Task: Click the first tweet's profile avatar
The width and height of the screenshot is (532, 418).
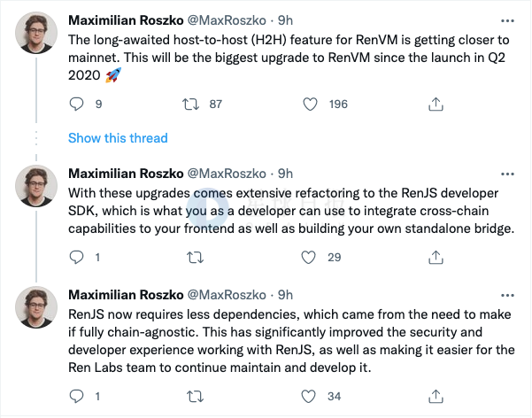Action: [x=36, y=34]
